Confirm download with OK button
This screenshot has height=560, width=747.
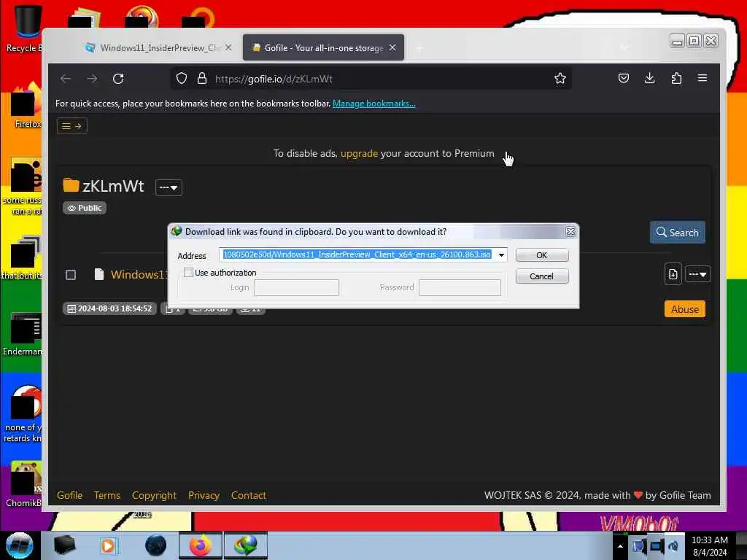coord(542,255)
